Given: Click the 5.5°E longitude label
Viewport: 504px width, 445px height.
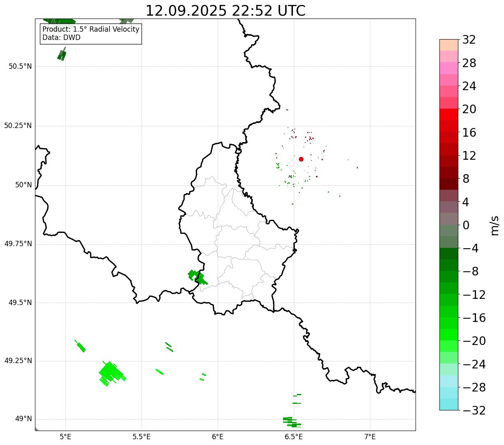Looking at the screenshot, I should 142,437.
